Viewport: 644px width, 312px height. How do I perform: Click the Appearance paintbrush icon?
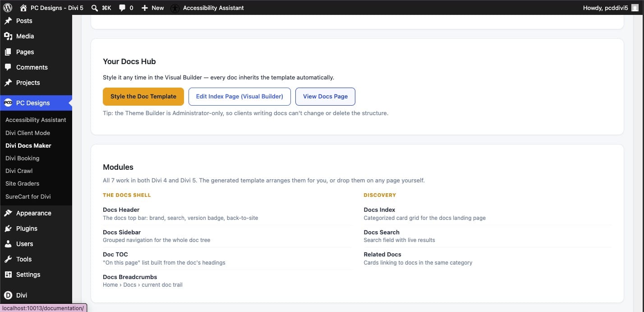[x=8, y=213]
